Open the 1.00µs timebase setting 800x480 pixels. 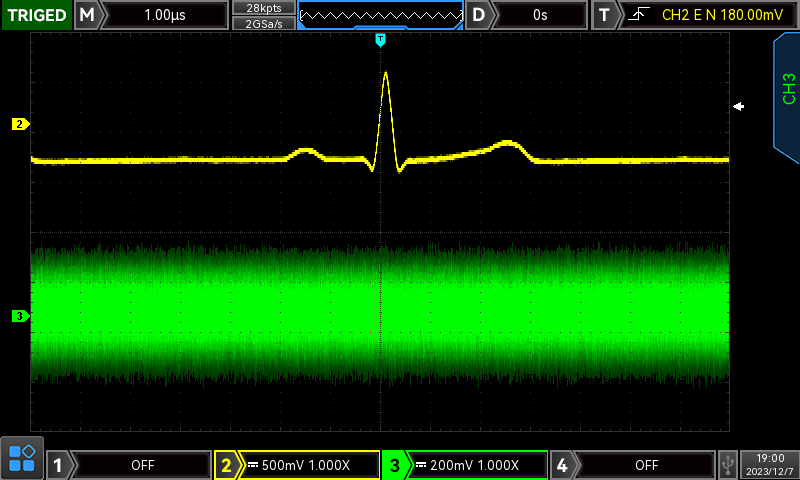pos(166,15)
